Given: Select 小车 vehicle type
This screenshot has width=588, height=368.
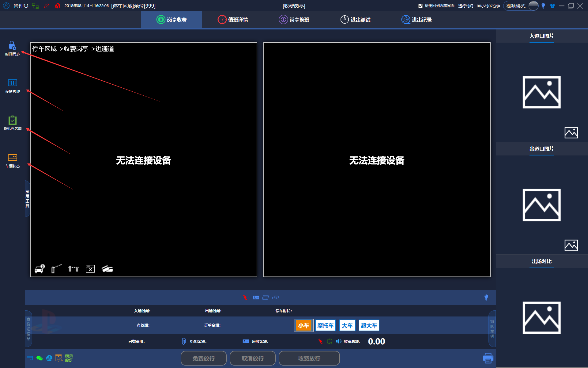Looking at the screenshot, I should (x=304, y=325).
